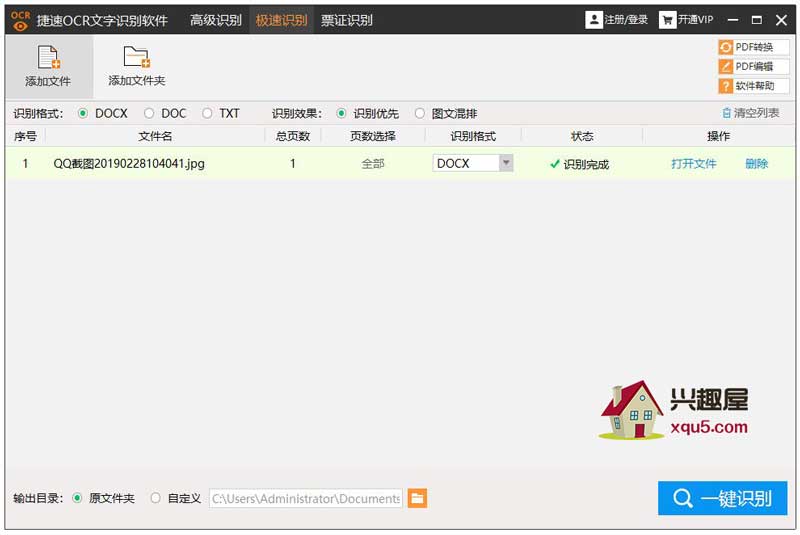Switch to 高级识别 tab
Image resolution: width=800 pixels, height=535 pixels.
pos(216,20)
